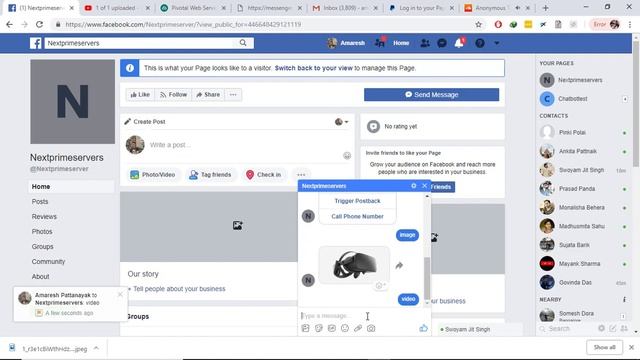The height and width of the screenshot is (360, 640).
Task: Open new browser tab plus button
Action: 545,8
